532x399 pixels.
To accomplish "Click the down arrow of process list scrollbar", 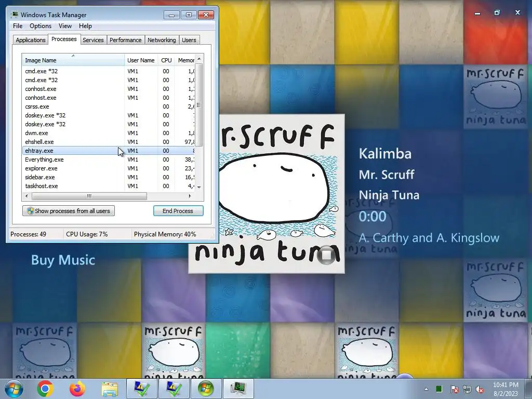I will 199,187.
